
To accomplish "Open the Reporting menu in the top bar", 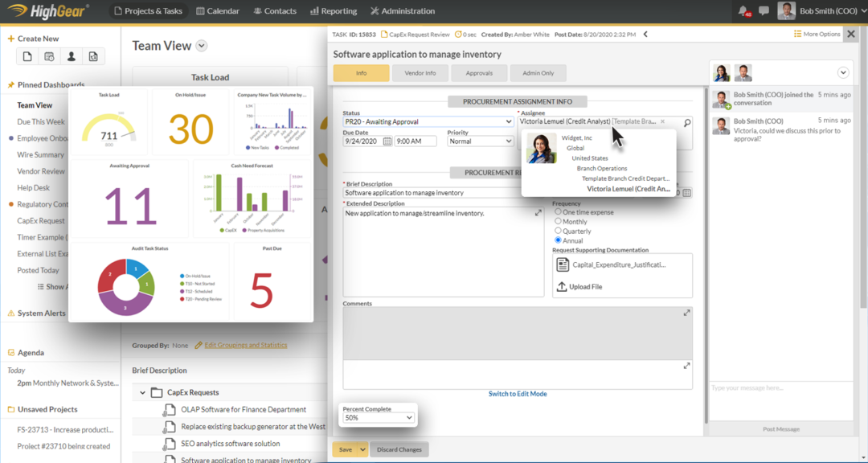I will [333, 10].
